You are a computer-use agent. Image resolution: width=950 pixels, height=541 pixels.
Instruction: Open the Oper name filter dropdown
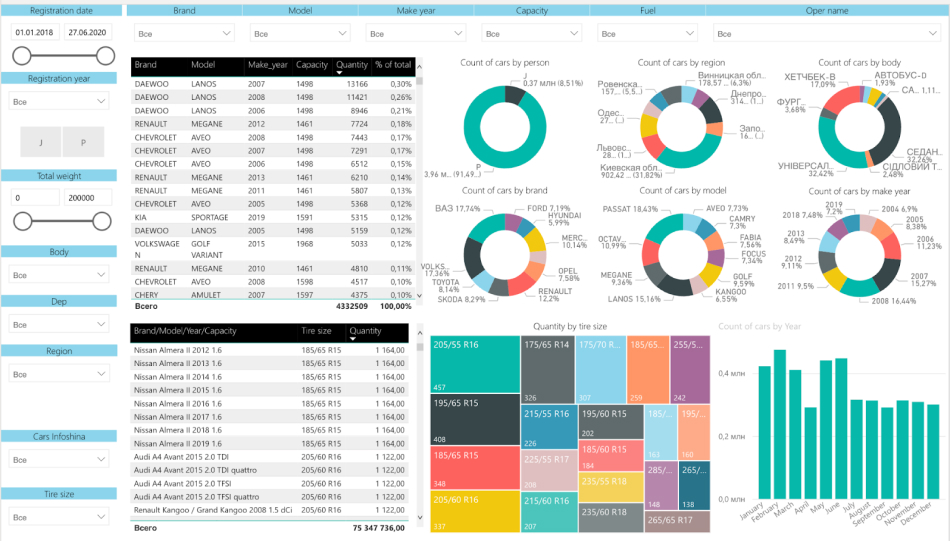pos(826,34)
